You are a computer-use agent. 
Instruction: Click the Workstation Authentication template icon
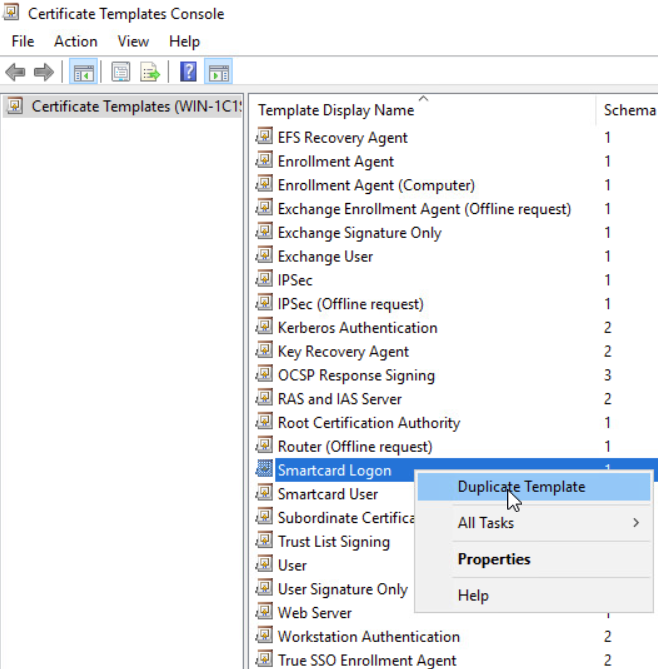[x=265, y=636]
